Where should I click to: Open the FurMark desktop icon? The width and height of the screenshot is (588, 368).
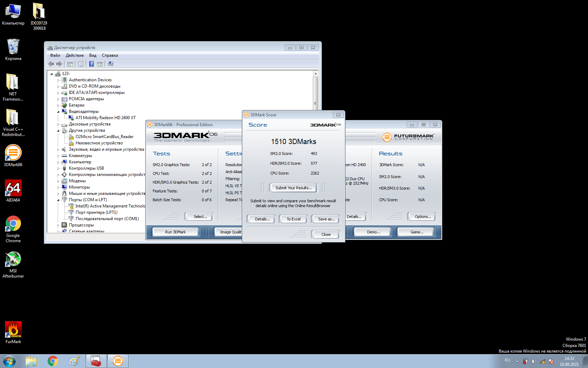13,333
